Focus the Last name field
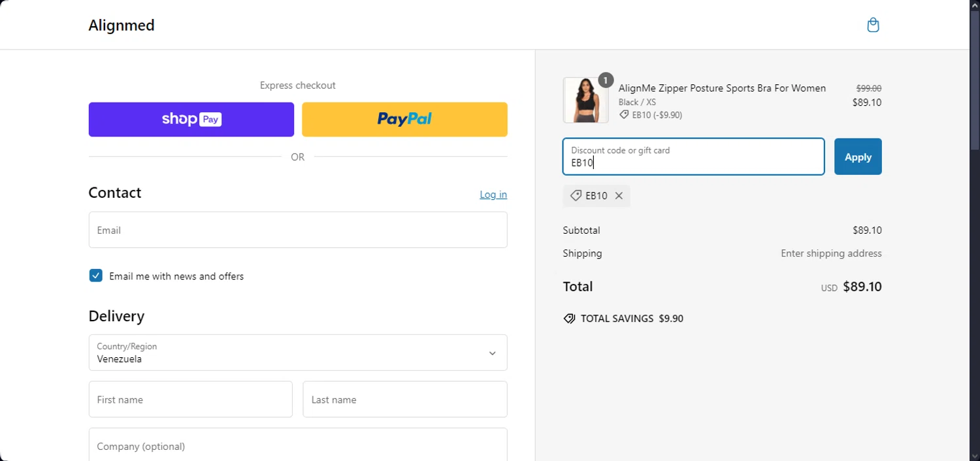980x461 pixels. [x=405, y=400]
